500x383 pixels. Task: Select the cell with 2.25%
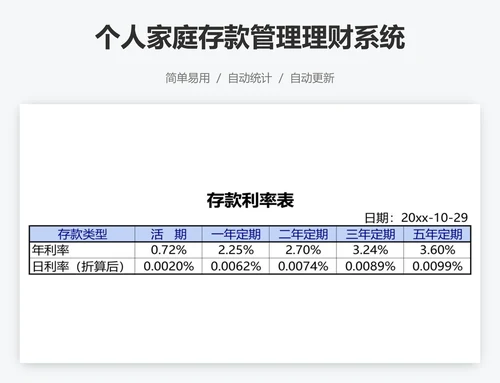pos(236,250)
